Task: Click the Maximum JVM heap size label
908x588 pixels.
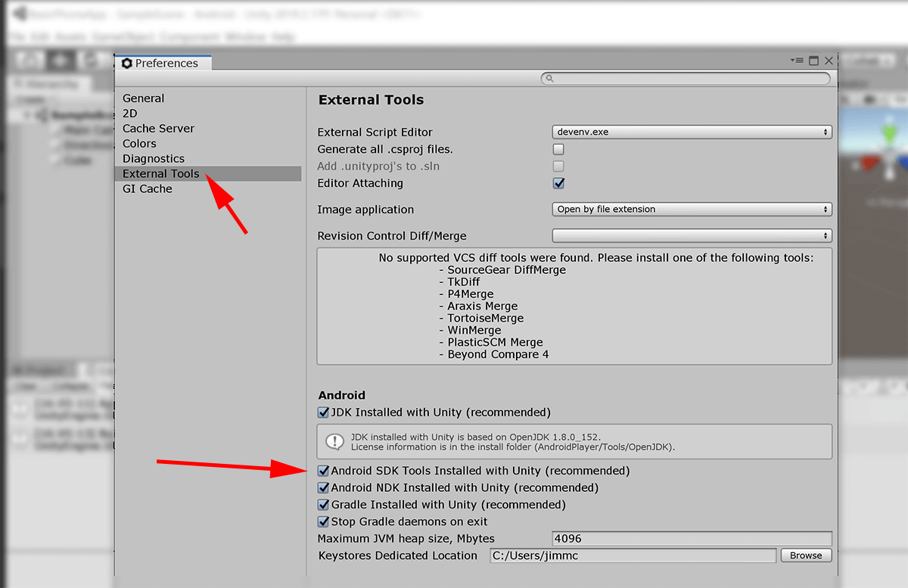Action: click(x=406, y=539)
